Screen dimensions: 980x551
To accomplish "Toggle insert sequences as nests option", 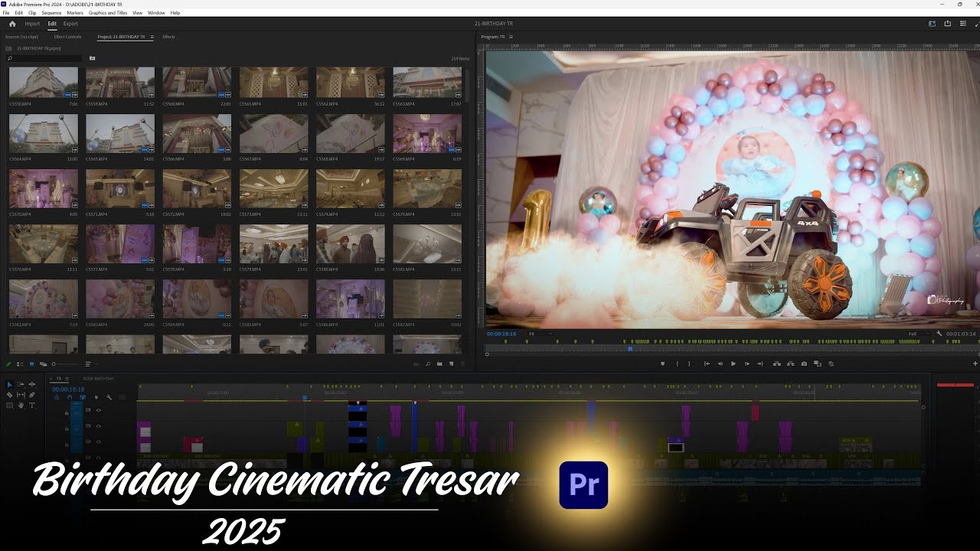I will coord(57,397).
